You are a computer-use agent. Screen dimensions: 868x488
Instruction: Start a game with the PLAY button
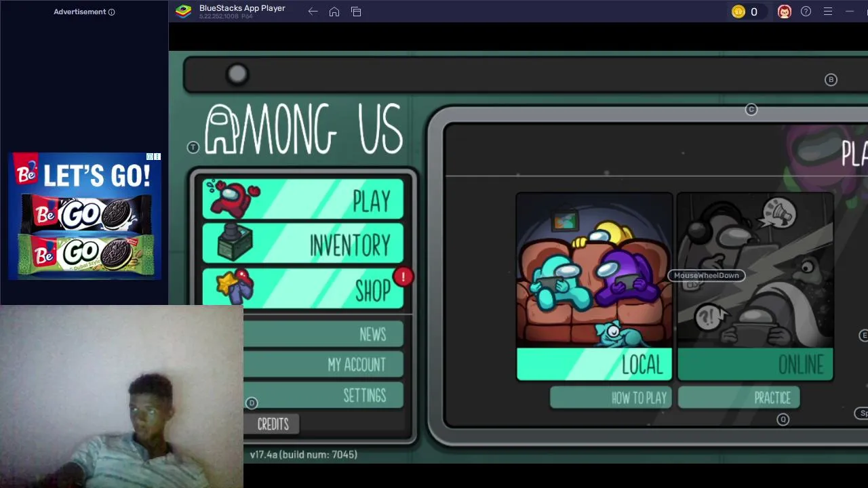pyautogui.click(x=303, y=200)
